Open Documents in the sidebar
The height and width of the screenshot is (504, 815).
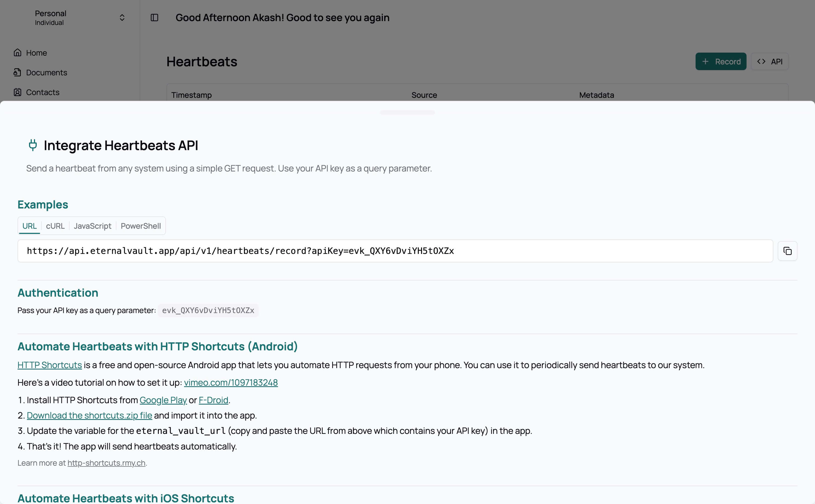[46, 72]
